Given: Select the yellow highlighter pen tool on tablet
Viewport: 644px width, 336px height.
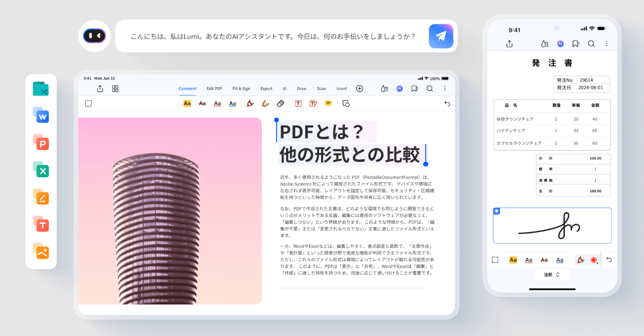Looking at the screenshot, I should coord(265,103).
